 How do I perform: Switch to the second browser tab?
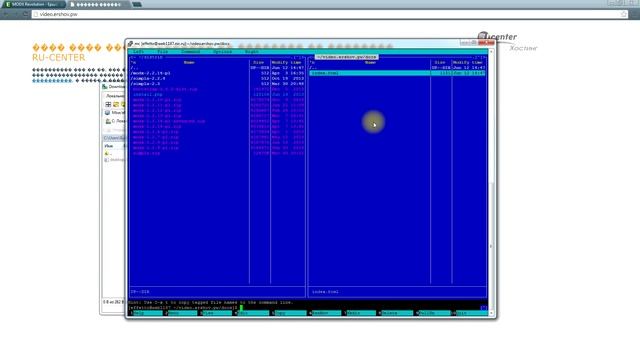pyautogui.click(x=98, y=4)
